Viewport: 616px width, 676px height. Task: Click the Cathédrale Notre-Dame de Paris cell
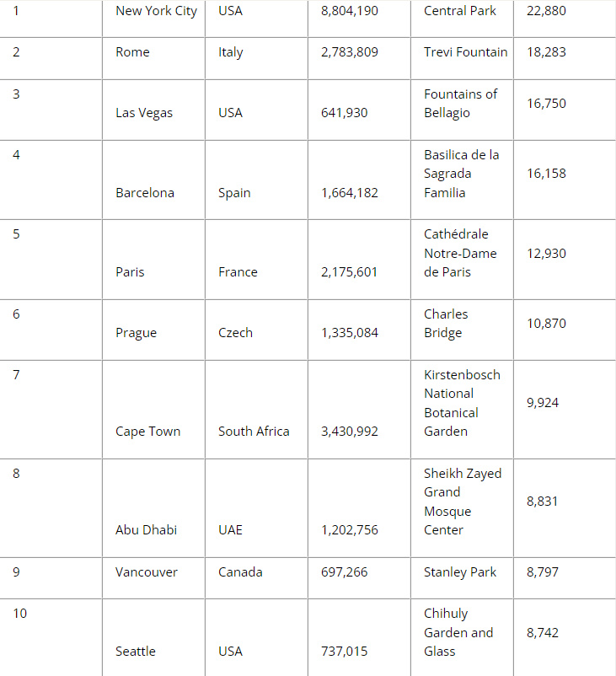(x=460, y=253)
